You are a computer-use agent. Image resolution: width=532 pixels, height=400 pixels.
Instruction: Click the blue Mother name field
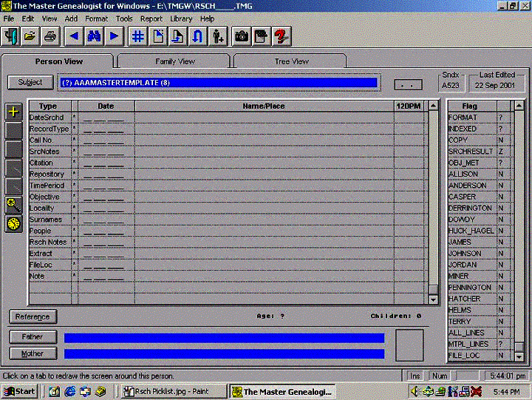pos(225,354)
